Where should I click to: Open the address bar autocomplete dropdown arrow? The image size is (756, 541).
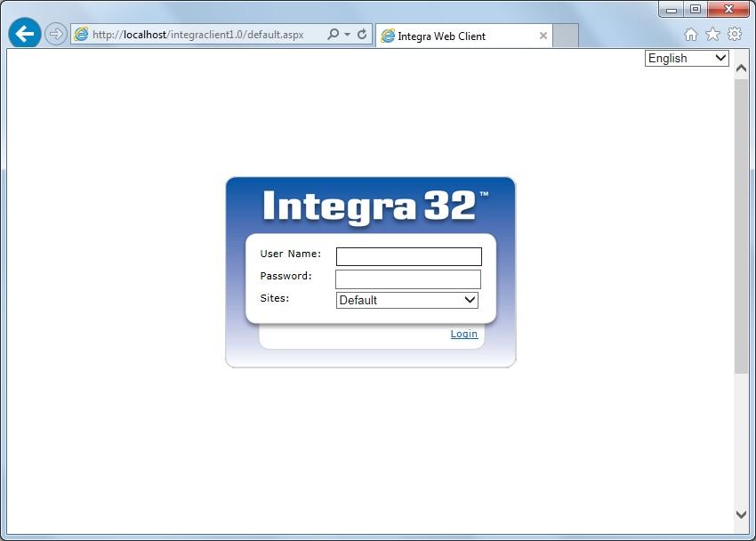[x=347, y=34]
